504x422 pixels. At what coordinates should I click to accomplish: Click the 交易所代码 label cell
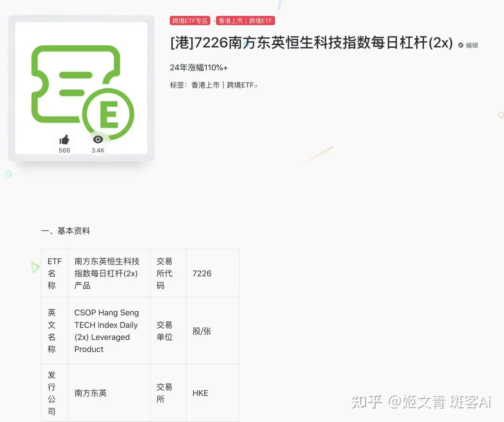click(168, 273)
